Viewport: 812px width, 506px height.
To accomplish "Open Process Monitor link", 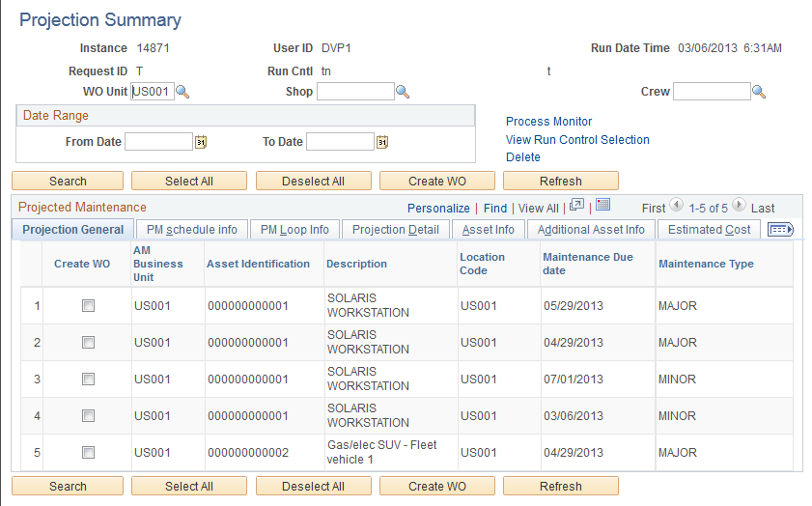I will pos(548,122).
